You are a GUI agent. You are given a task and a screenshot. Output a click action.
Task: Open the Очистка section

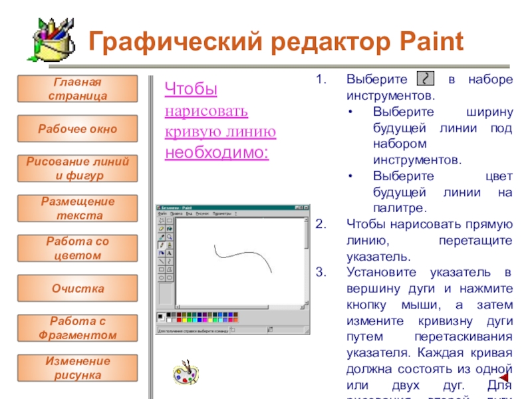point(78,289)
